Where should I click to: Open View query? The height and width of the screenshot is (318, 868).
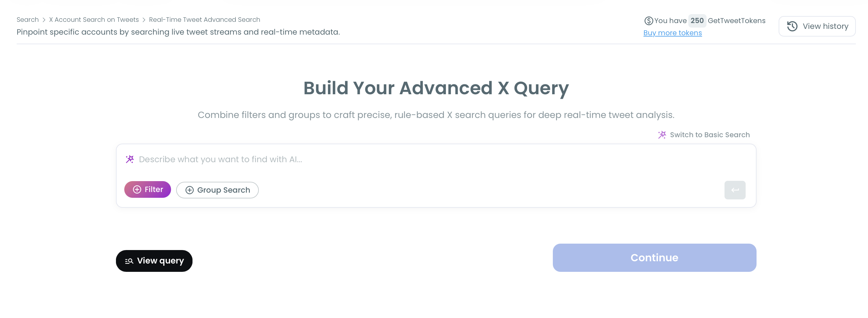[154, 261]
